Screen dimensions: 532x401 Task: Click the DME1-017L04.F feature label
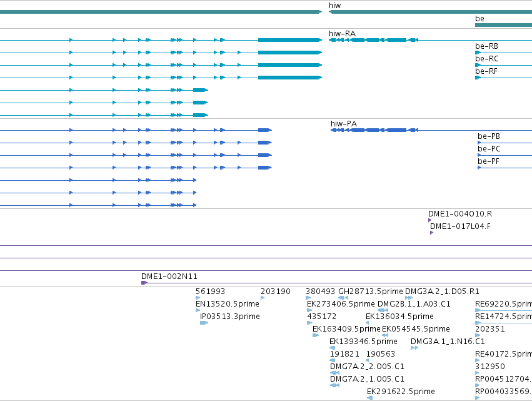click(x=460, y=226)
